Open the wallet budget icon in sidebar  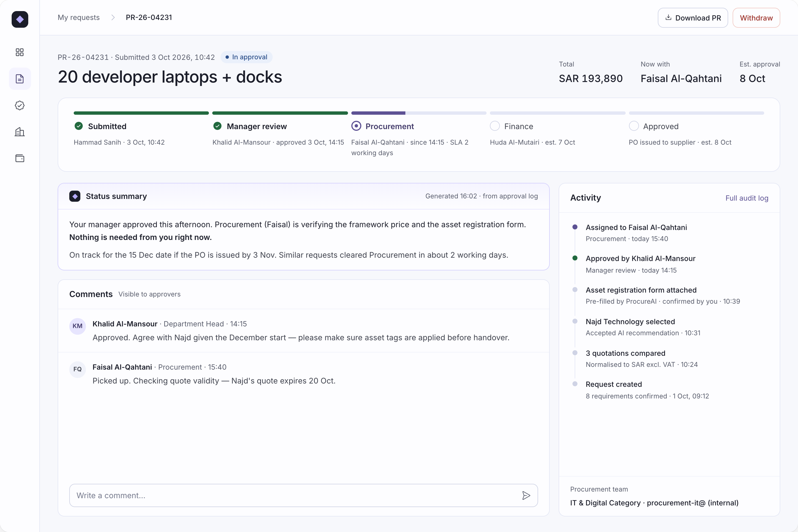pyautogui.click(x=20, y=158)
